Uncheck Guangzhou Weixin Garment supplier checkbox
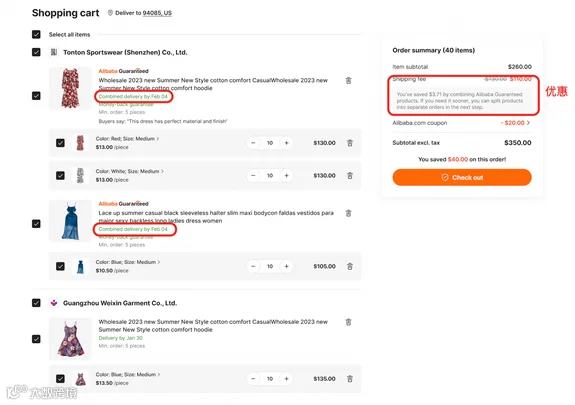 tap(36, 303)
